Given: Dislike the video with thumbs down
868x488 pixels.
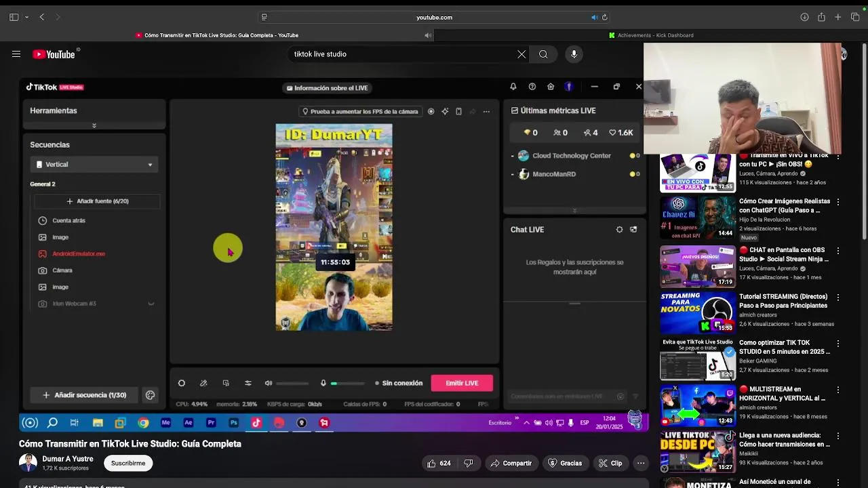Looking at the screenshot, I should click(x=469, y=463).
